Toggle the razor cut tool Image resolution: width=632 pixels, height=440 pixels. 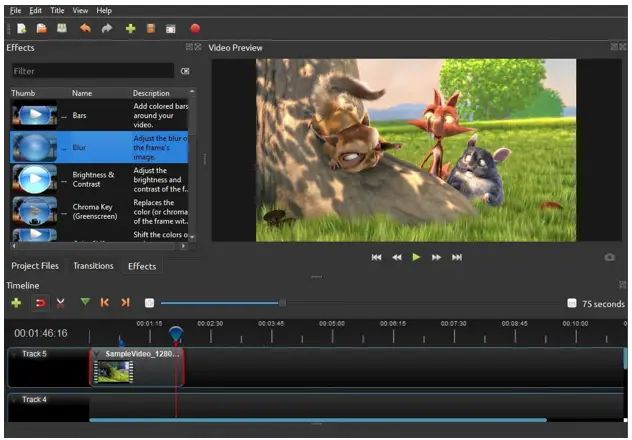[60, 303]
